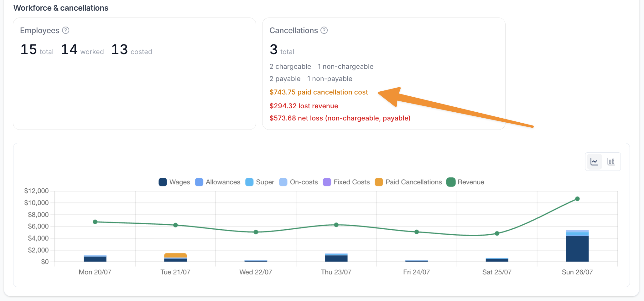Open the Employees help tooltip icon
644x301 pixels.
pos(65,30)
